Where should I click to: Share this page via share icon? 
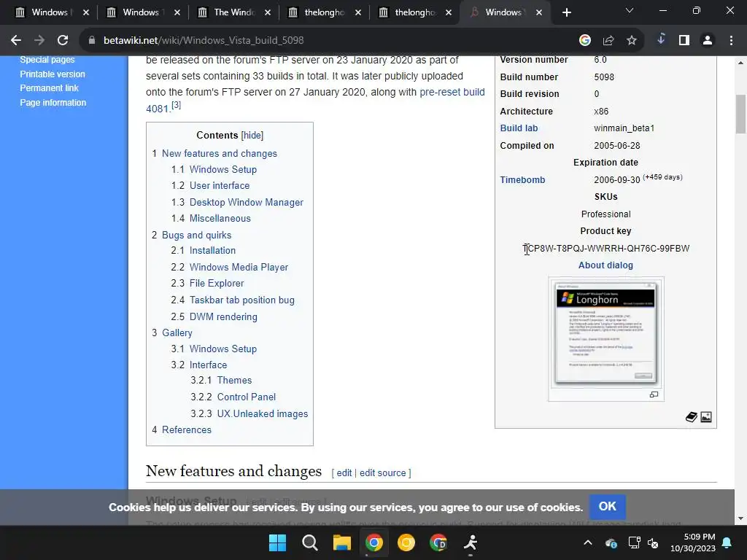point(608,41)
